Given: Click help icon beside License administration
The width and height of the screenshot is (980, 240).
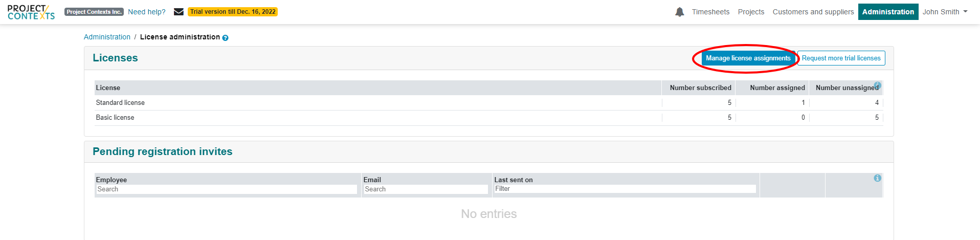Looking at the screenshot, I should point(226,38).
